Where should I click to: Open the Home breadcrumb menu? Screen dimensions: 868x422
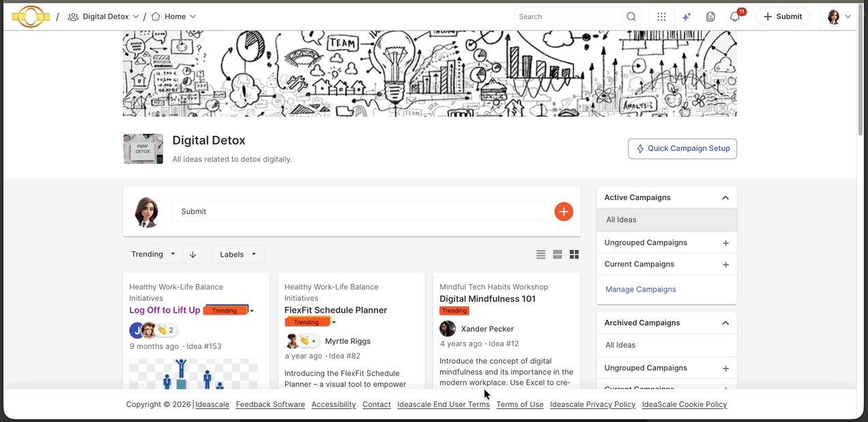pos(174,16)
